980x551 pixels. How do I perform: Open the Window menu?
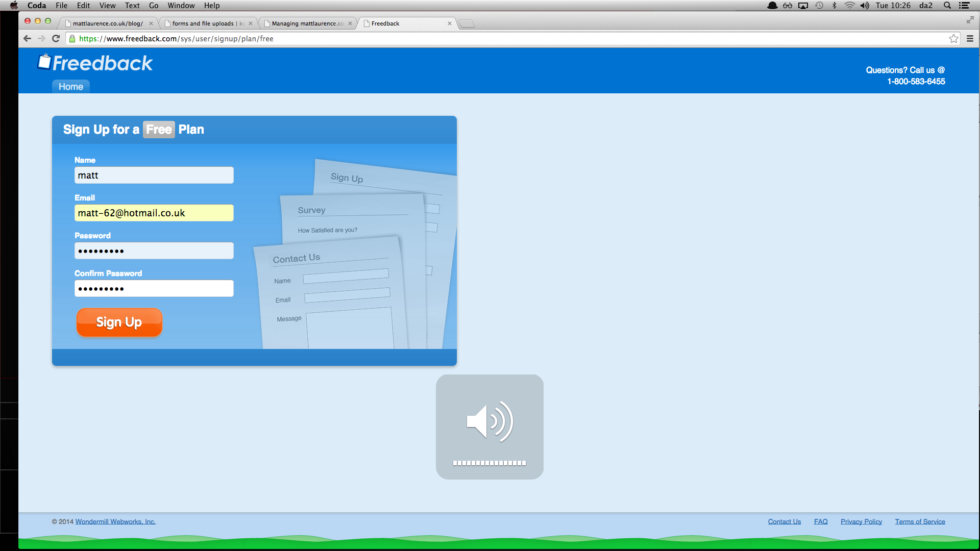pos(181,6)
